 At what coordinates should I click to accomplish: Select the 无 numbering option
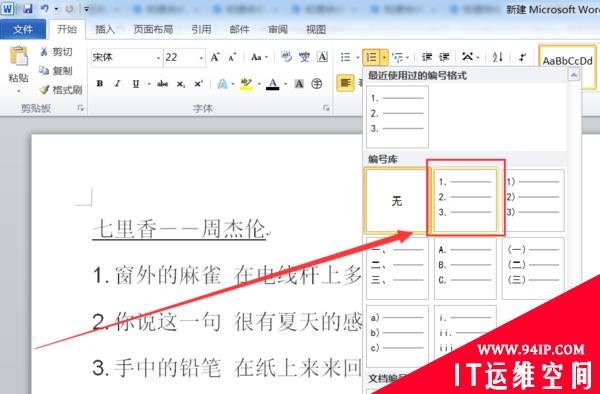coord(397,200)
